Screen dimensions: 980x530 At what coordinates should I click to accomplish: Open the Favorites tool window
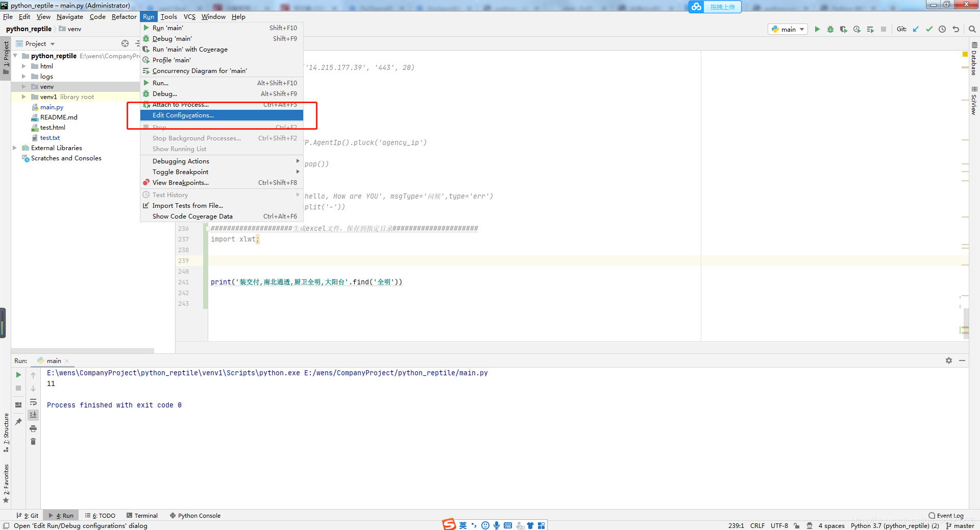coord(6,483)
